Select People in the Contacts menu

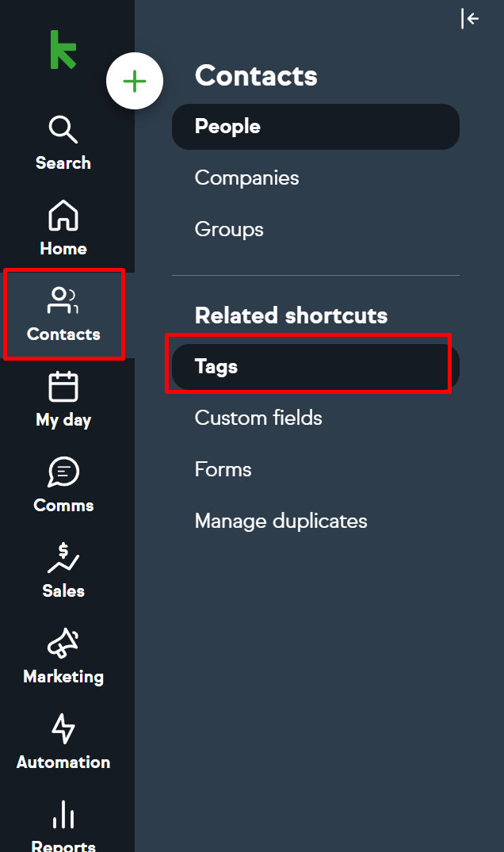(x=315, y=127)
